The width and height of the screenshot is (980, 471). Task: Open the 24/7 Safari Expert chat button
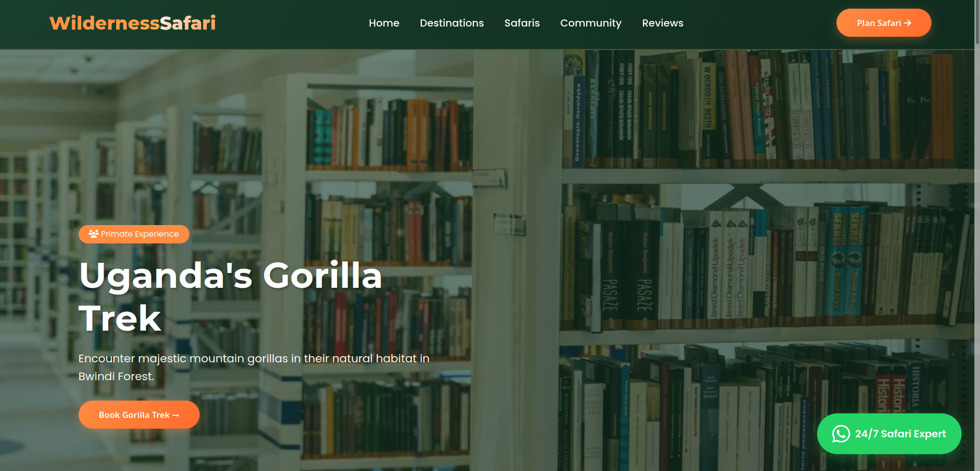tap(889, 434)
